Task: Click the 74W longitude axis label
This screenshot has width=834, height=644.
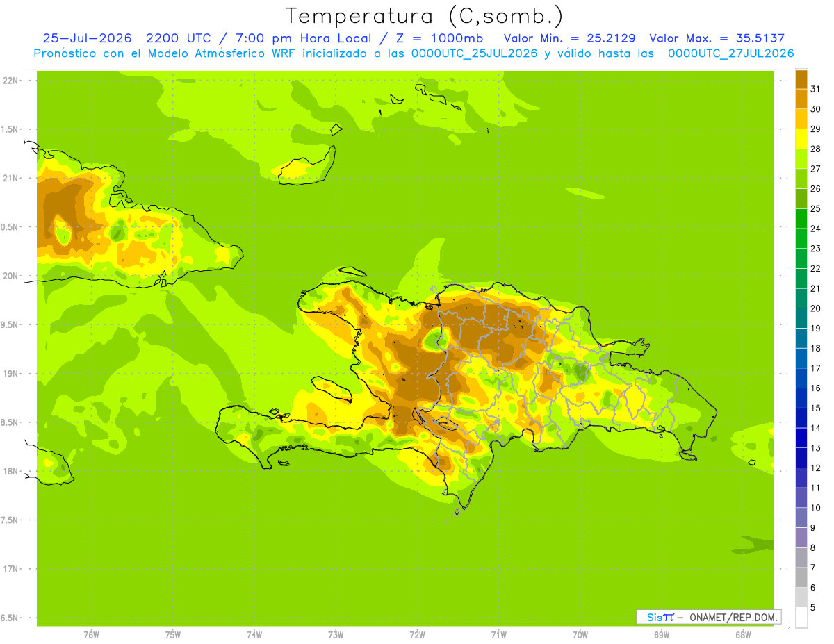Action: pyautogui.click(x=254, y=634)
